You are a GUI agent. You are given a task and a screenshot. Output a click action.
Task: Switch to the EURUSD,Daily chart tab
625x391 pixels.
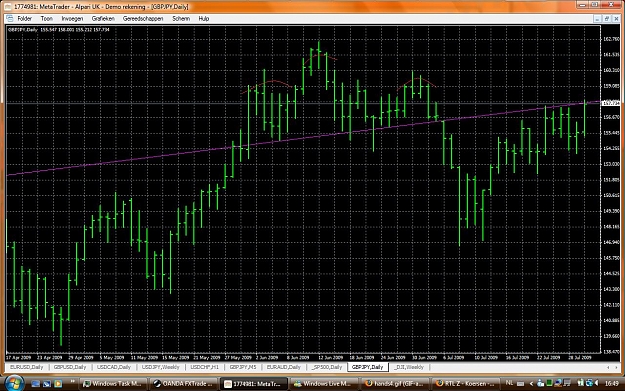[26, 367]
